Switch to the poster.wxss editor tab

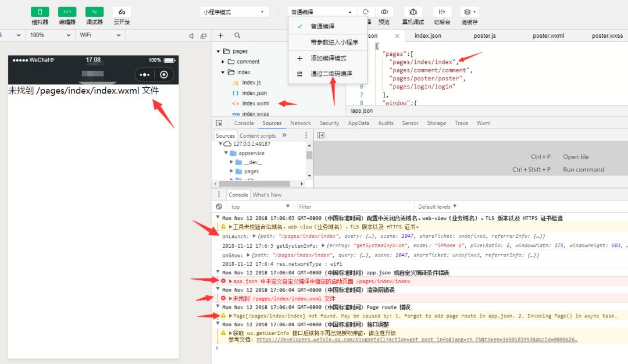click(x=607, y=35)
